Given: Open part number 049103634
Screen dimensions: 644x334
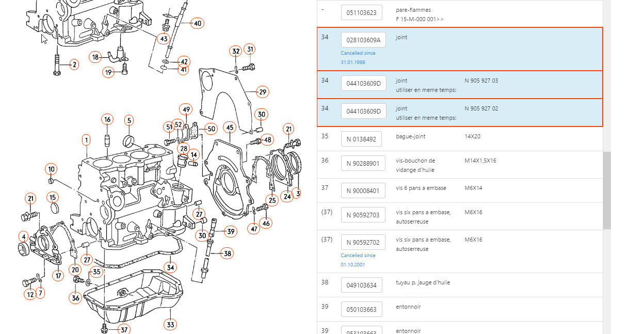Looking at the screenshot, I should pos(361,285).
